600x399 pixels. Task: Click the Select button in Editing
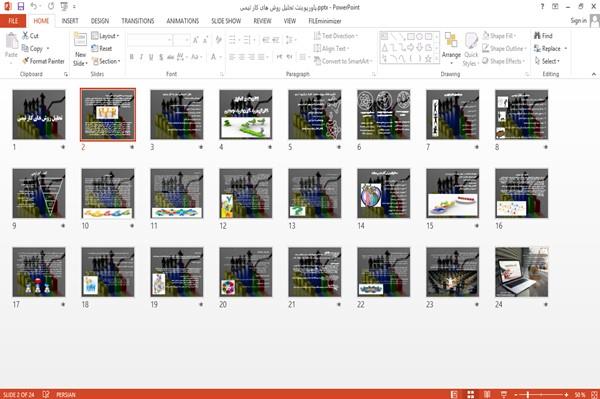pos(547,61)
